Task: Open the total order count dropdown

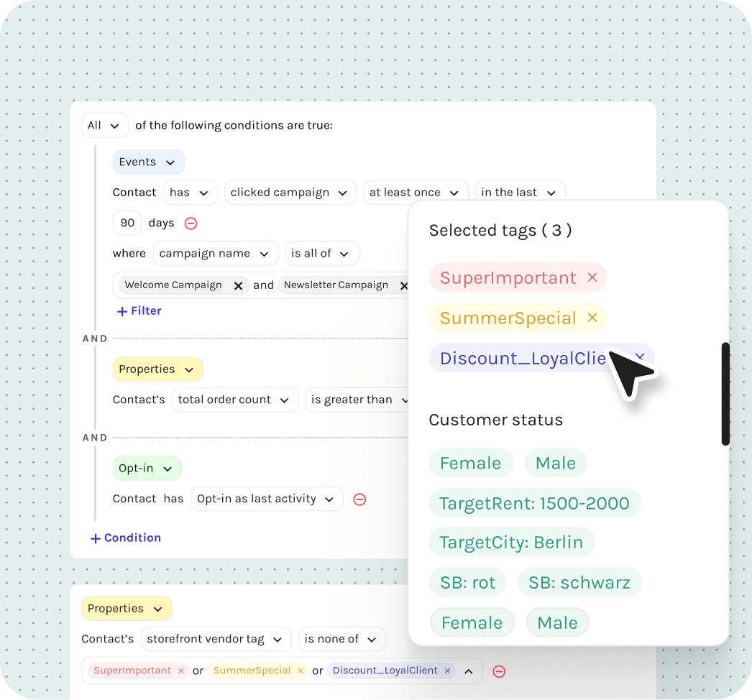Action: coord(234,400)
